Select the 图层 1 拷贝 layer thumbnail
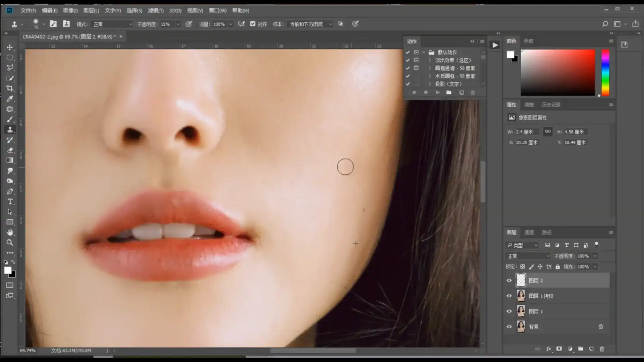Viewport: 644px width, 362px height. [521, 296]
